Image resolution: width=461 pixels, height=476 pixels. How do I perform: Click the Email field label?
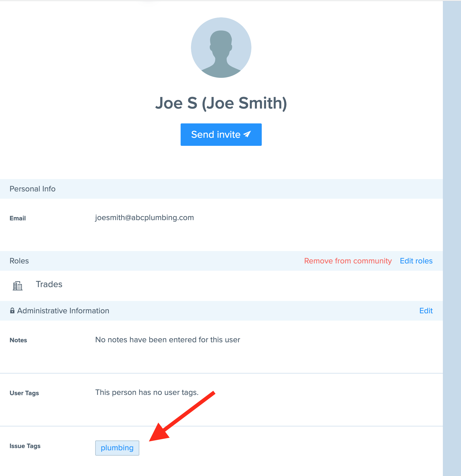[x=18, y=218]
